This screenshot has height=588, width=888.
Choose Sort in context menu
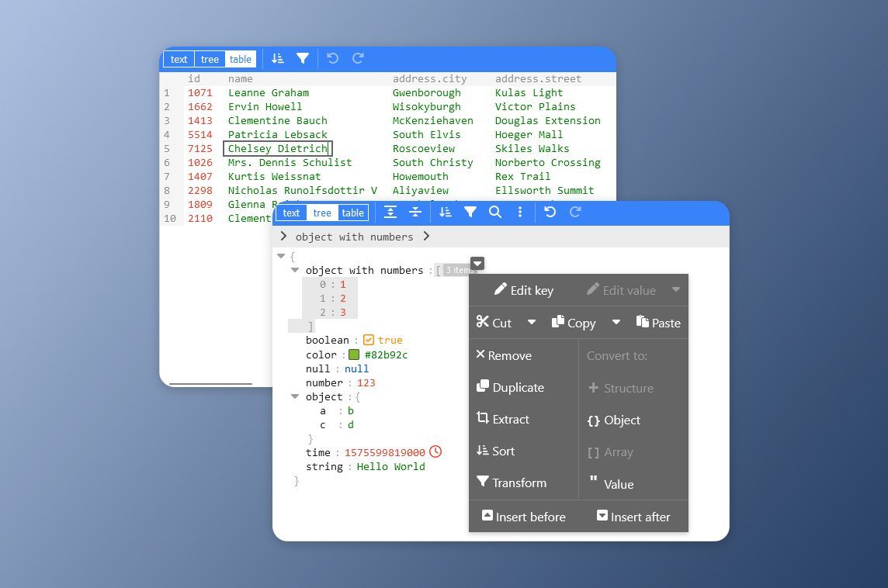click(x=495, y=451)
